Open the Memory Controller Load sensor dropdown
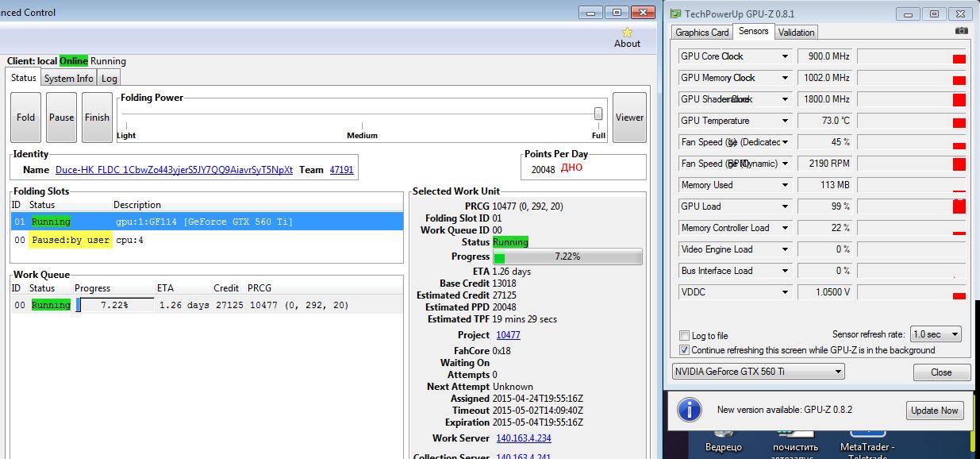 coord(785,228)
